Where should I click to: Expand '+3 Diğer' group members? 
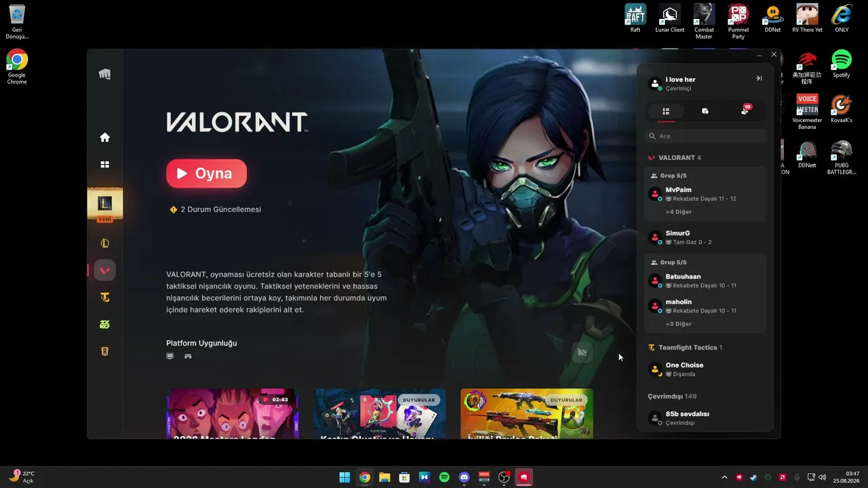679,324
